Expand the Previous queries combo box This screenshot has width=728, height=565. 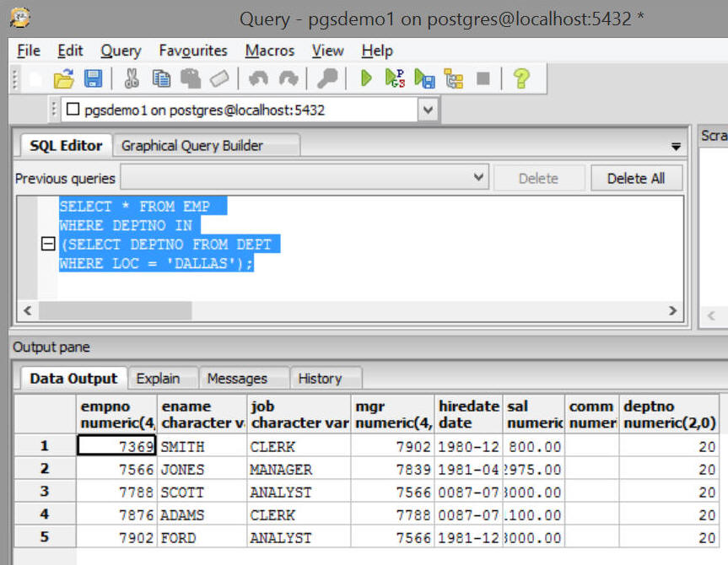478,178
